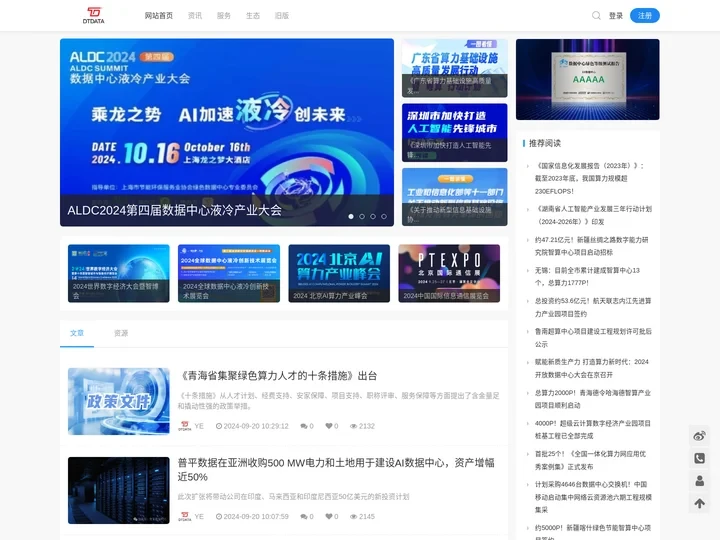Viewport: 720px width, 540px height.
Task: Like the 普平数据 article via heart icon
Action: tap(329, 517)
